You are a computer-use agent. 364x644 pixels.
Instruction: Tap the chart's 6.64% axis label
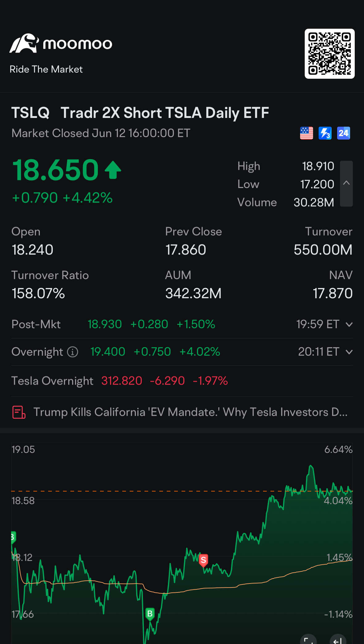pyautogui.click(x=338, y=450)
